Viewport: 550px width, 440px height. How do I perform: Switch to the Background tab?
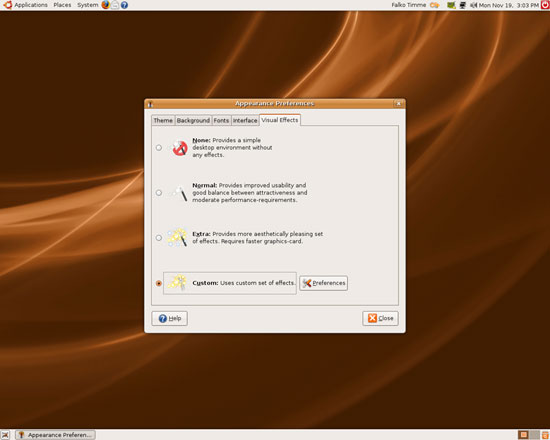pyautogui.click(x=193, y=120)
